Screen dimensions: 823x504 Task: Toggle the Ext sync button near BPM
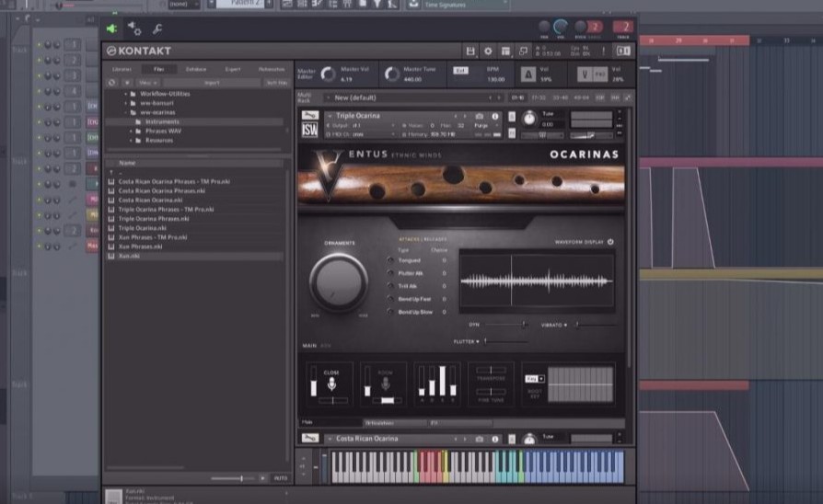coord(460,71)
